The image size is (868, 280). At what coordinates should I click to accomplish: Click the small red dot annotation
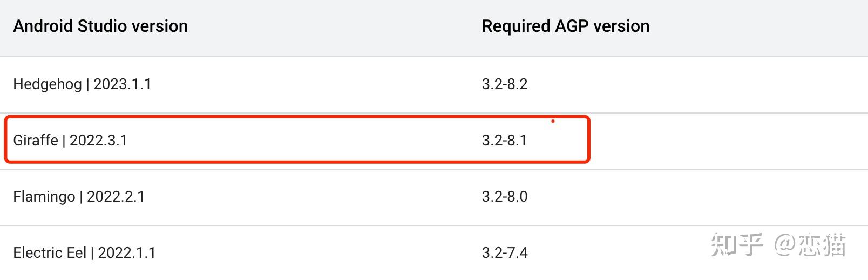point(553,121)
